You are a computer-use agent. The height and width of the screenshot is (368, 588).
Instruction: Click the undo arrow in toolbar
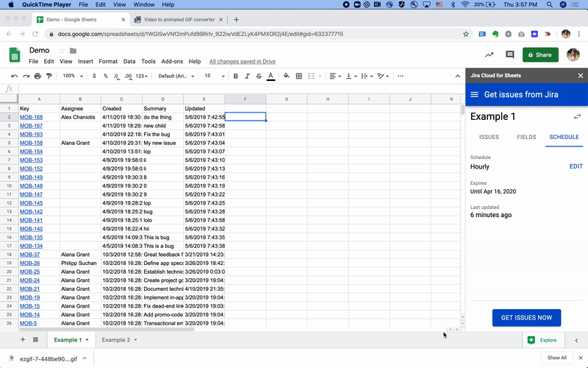pos(15,77)
